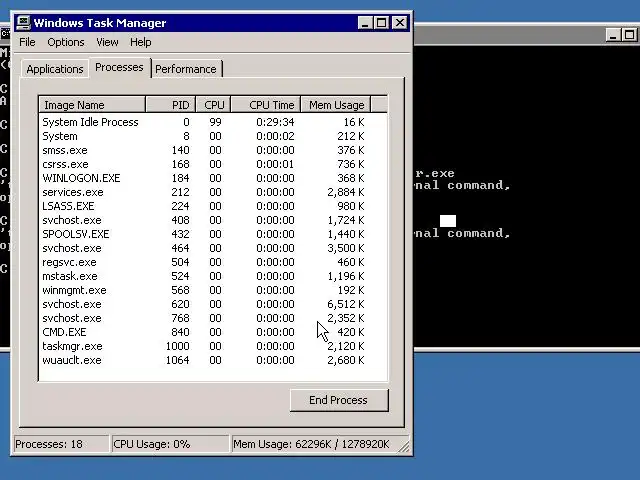Click the Processes: 18 status pane
Image resolution: width=640 pixels, height=480 pixels.
click(60, 444)
